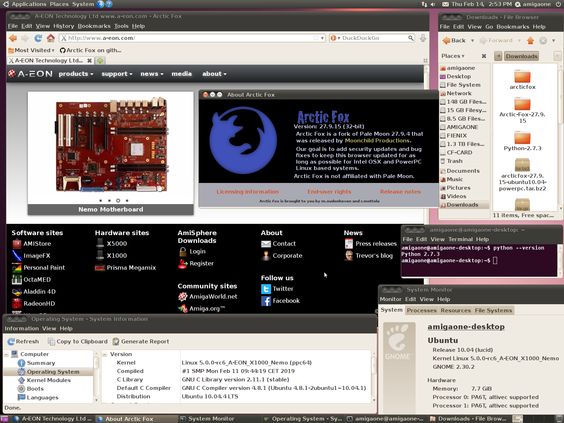Open the Applications menu in top panel
564x423 pixels.
(29, 4)
